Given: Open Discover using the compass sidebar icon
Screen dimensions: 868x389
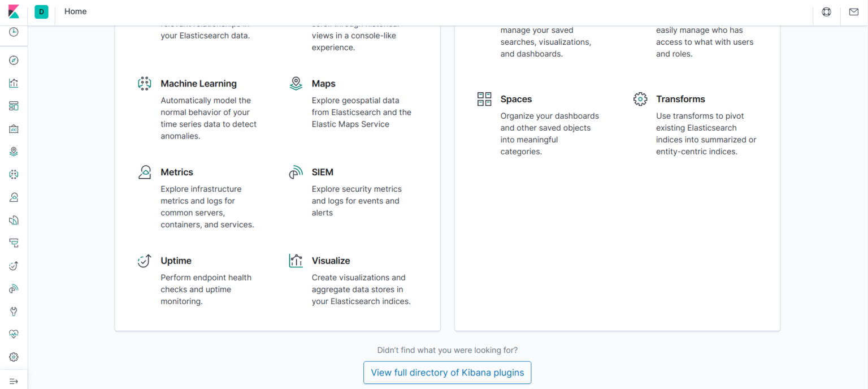Looking at the screenshot, I should click(14, 60).
